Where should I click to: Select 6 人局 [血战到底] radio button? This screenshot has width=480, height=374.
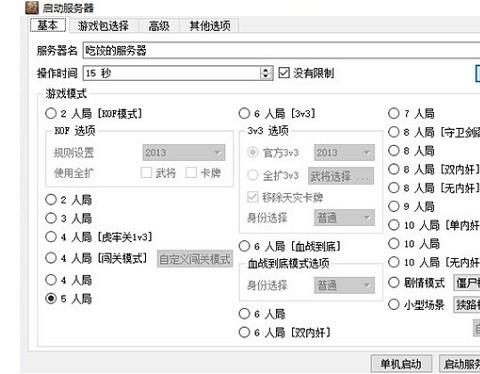point(244,246)
